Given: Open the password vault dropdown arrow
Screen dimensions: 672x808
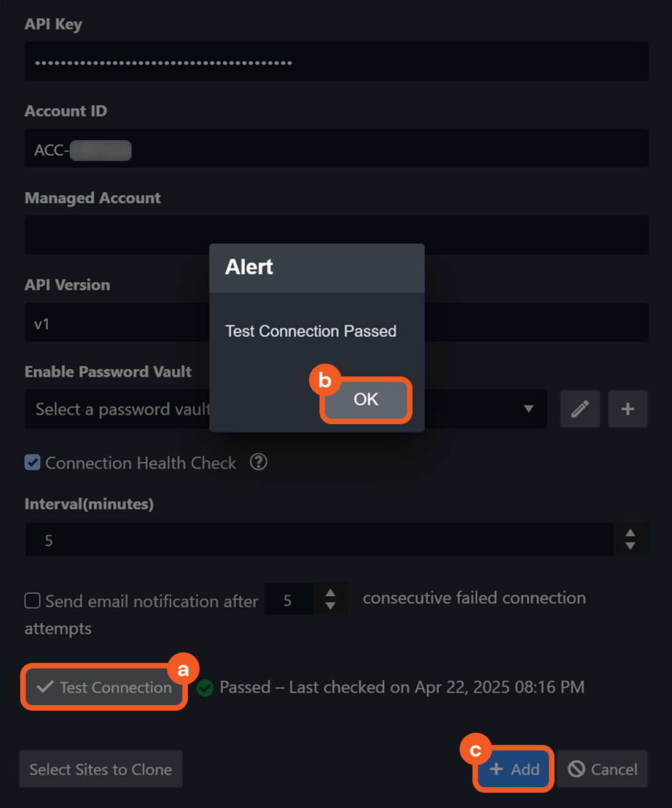Looking at the screenshot, I should click(529, 409).
